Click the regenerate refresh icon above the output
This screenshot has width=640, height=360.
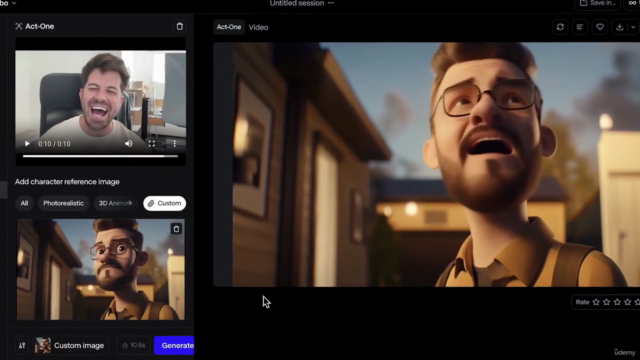click(560, 27)
